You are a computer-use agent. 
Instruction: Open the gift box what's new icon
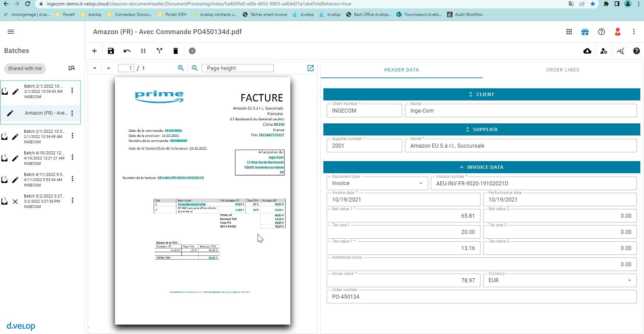tap(585, 32)
